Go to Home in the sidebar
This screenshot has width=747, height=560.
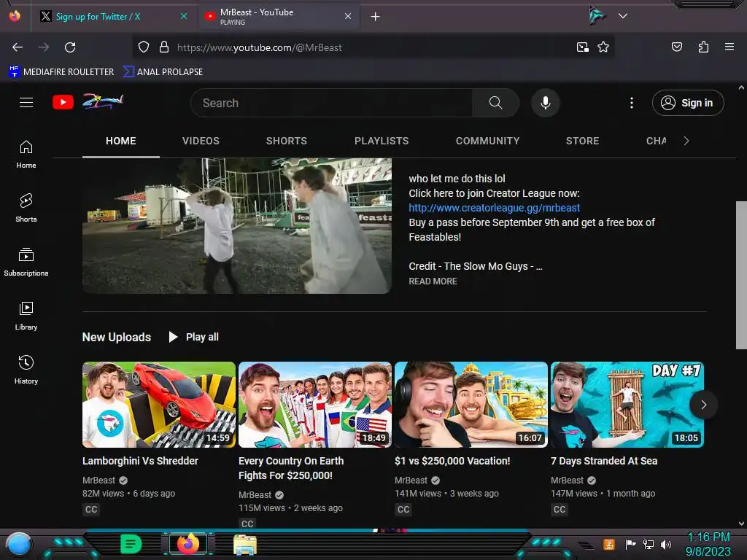[26, 155]
